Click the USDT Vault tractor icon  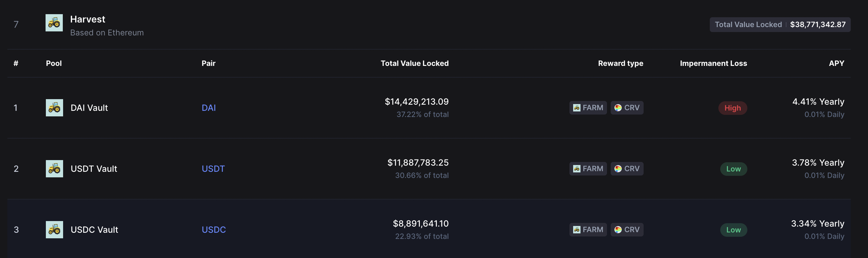point(54,169)
